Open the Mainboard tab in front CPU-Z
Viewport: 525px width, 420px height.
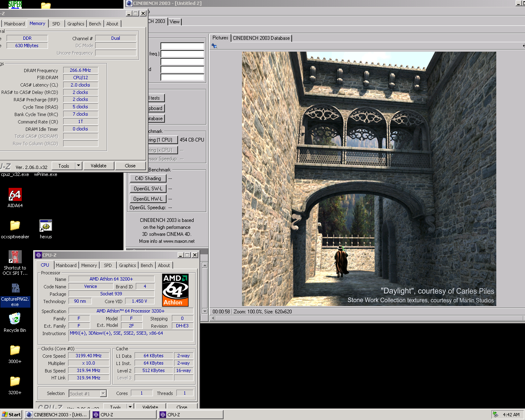point(66,265)
